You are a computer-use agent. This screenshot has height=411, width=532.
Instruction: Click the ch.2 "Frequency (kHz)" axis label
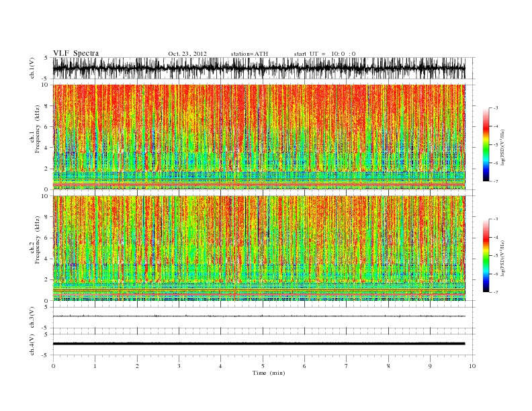(37, 240)
